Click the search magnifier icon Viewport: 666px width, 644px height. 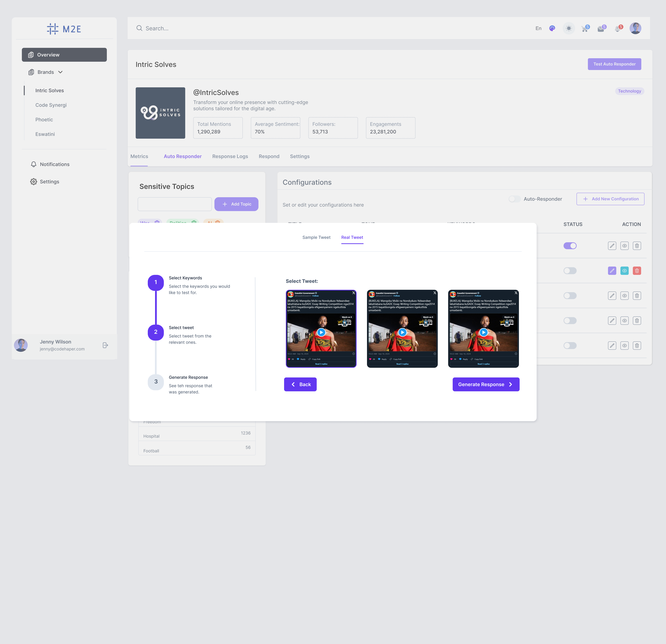(x=139, y=28)
